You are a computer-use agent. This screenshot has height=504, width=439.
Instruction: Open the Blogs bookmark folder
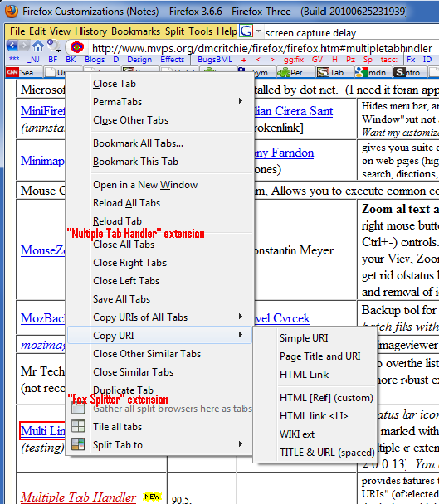pos(95,60)
